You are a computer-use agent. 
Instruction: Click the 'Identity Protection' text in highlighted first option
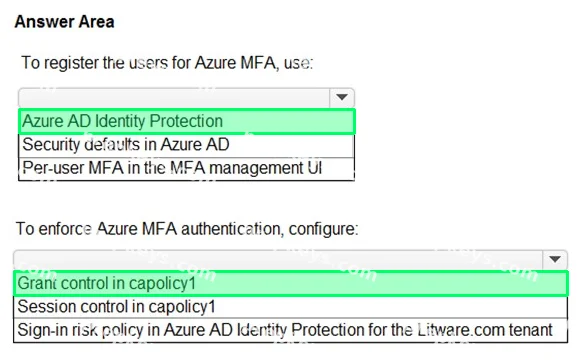(159, 122)
